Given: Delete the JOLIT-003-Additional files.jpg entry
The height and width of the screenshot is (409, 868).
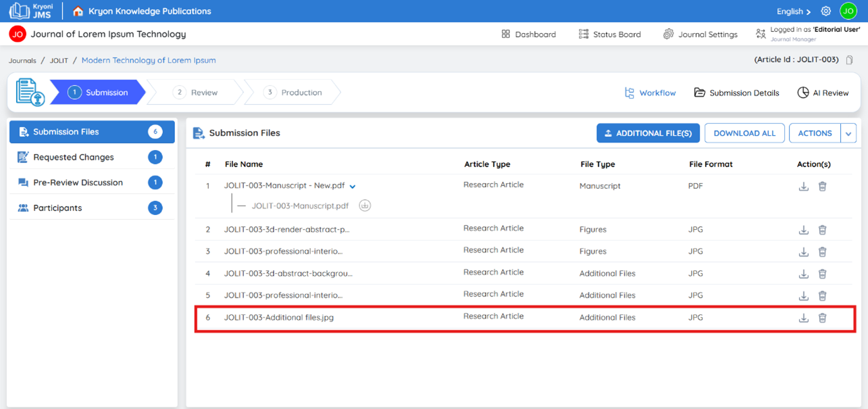Looking at the screenshot, I should [822, 318].
